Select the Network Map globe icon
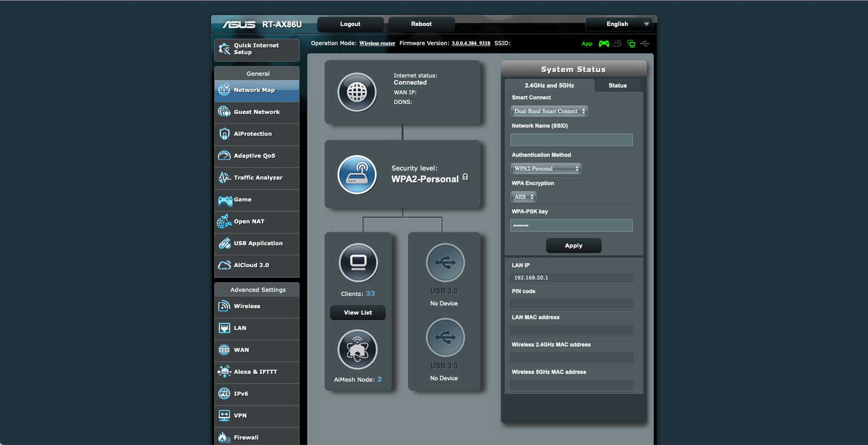Screen dimensions: 868x445 pos(224,90)
